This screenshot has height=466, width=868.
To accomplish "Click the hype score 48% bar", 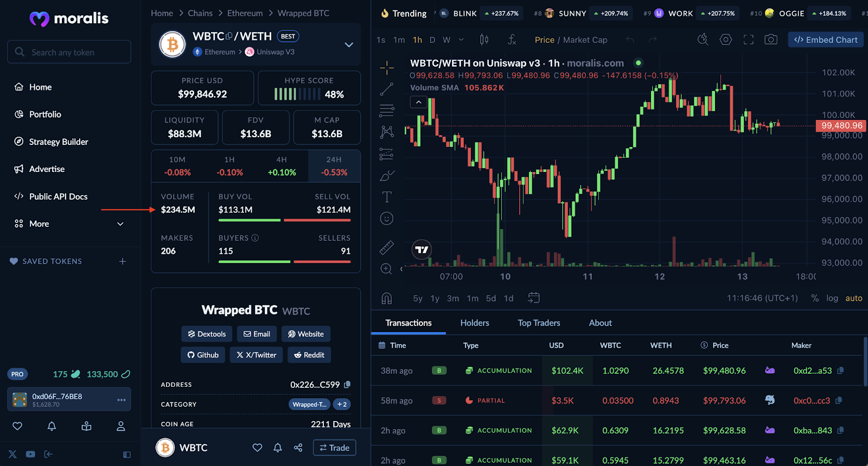I will pyautogui.click(x=297, y=94).
